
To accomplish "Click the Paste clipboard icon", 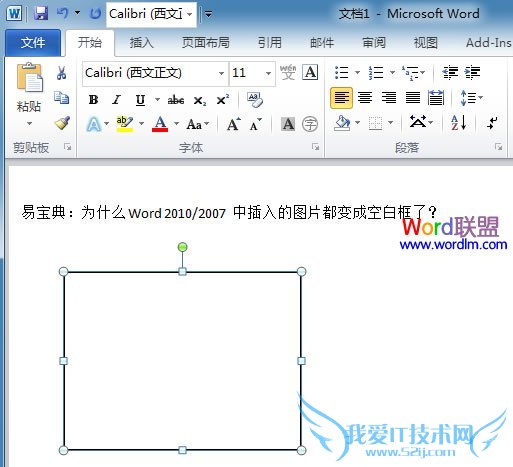I will (x=30, y=77).
